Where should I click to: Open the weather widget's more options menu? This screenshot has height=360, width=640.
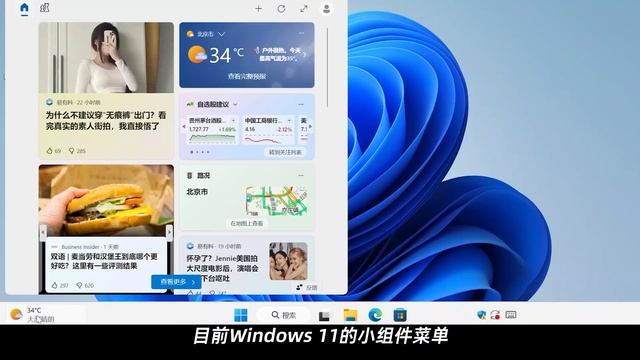point(301,33)
